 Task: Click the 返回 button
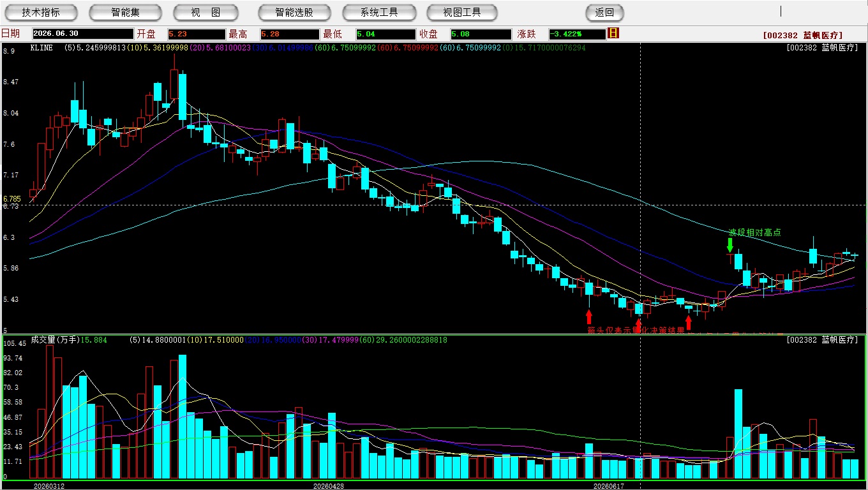click(x=604, y=12)
